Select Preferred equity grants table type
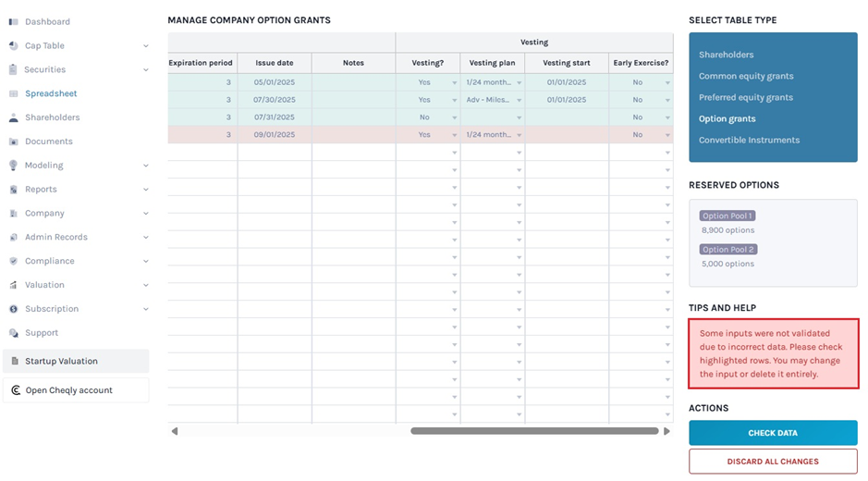Viewport: 868px width, 481px height. click(745, 97)
